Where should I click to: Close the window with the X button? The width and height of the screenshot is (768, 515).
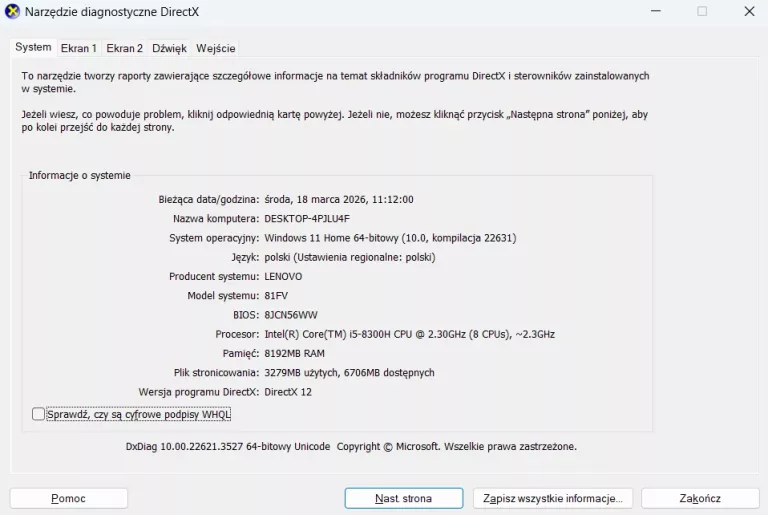click(749, 12)
